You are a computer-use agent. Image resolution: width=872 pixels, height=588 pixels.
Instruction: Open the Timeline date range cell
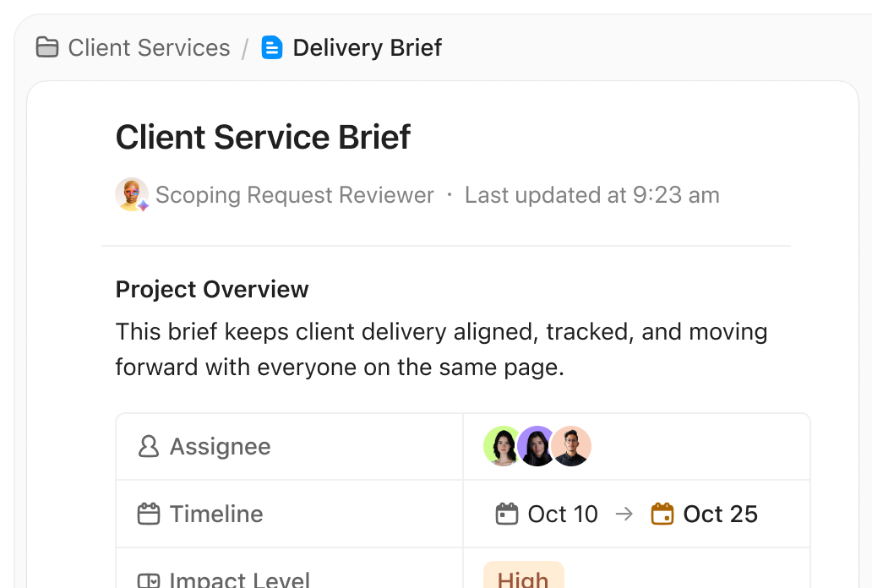pos(636,514)
